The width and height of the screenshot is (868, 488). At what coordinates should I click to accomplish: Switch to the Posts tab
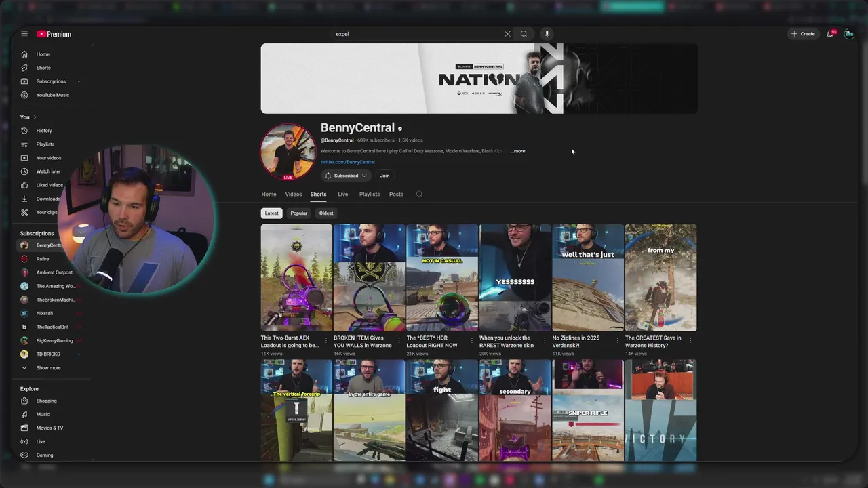pos(396,195)
